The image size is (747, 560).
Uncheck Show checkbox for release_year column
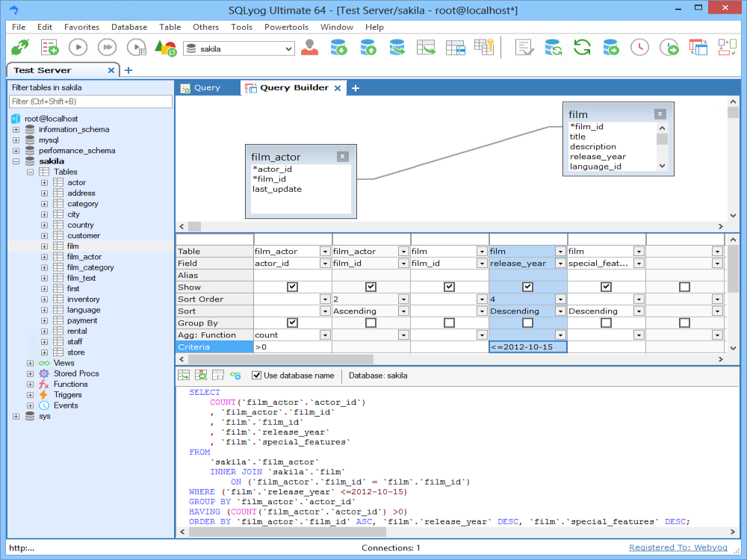[x=527, y=287]
